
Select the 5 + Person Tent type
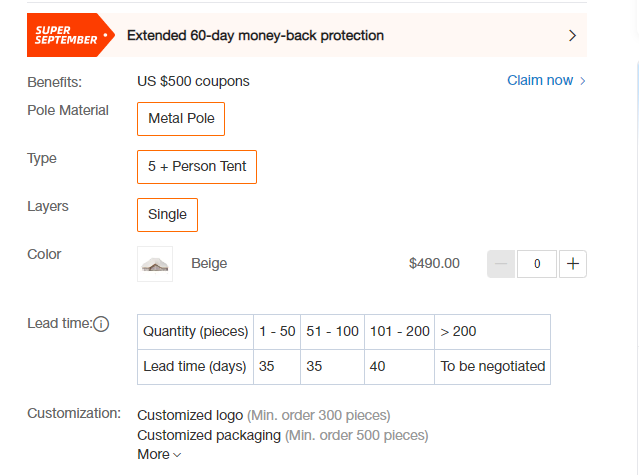coord(197,167)
